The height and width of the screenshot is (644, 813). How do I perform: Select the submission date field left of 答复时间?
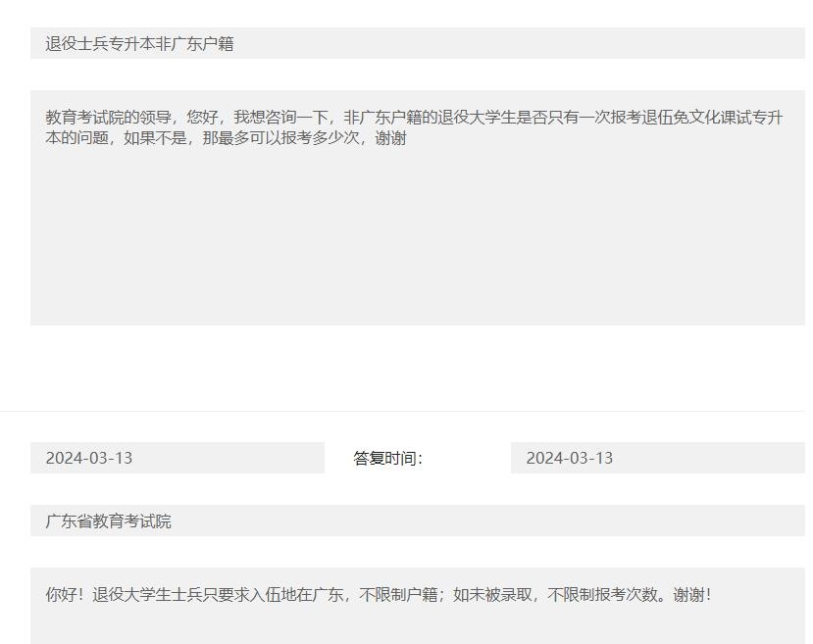[x=178, y=458]
